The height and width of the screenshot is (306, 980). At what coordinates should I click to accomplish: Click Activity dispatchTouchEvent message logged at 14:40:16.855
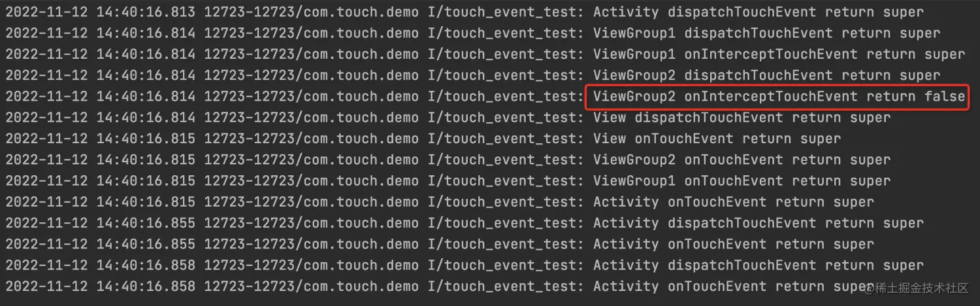pyautogui.click(x=759, y=223)
